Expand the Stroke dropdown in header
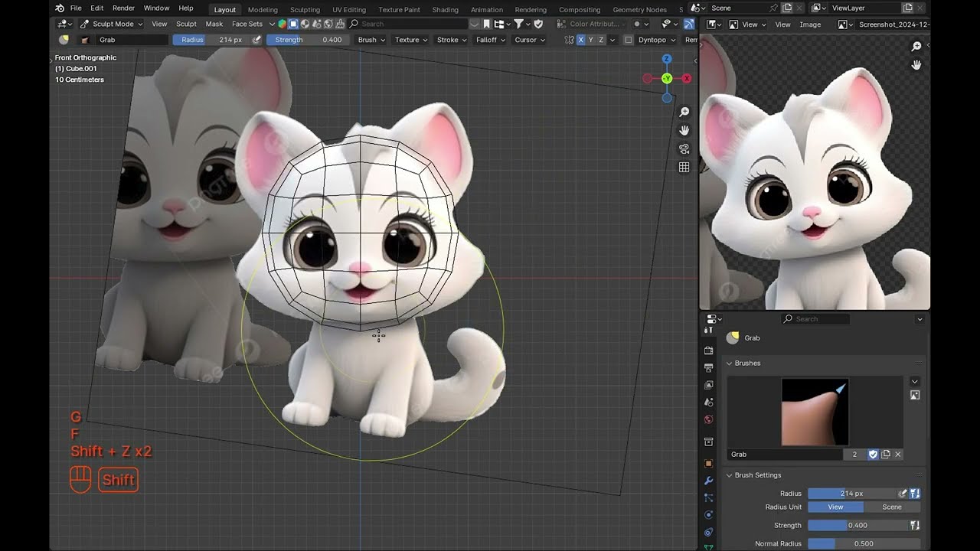Image resolution: width=980 pixels, height=551 pixels. click(x=451, y=40)
